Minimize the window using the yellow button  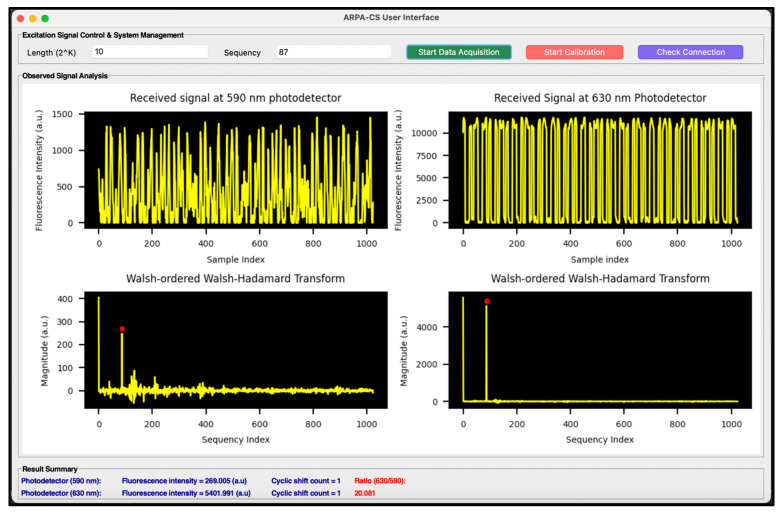click(x=33, y=18)
